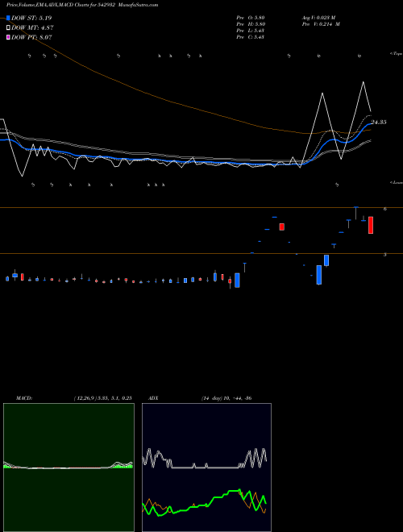403x532 pixels.
Task: Select the 'DOW MT: 4.87' label
Action: point(32,28)
